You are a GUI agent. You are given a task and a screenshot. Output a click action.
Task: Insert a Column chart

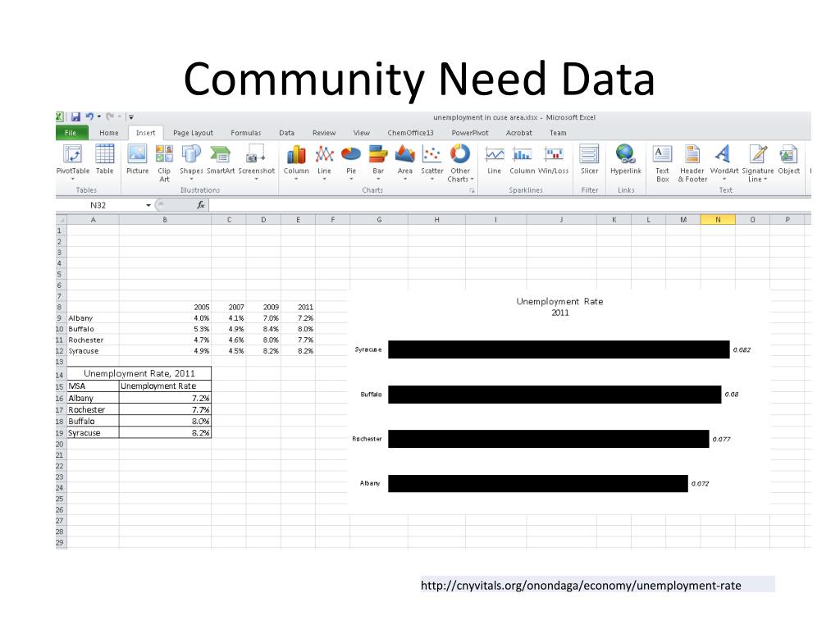296,162
